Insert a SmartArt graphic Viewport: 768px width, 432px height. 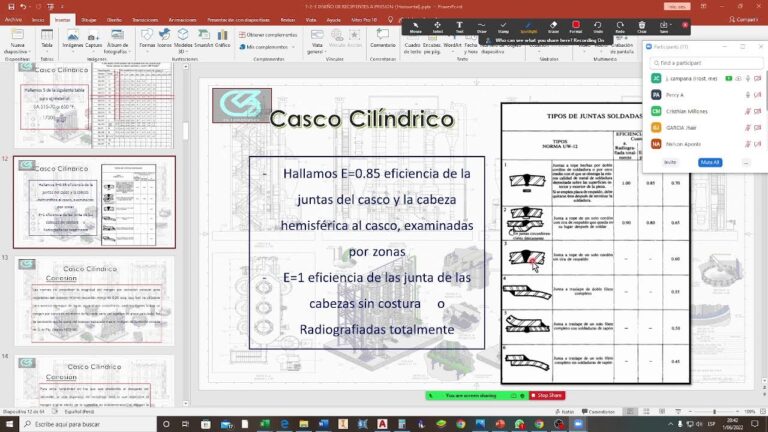tap(204, 39)
